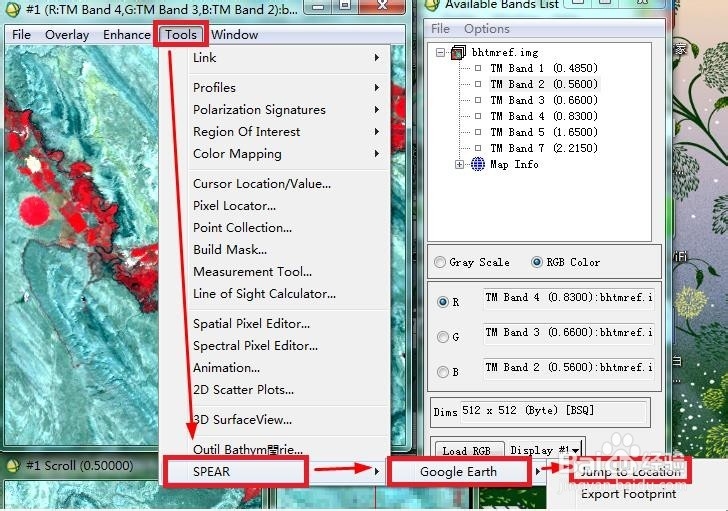
Task: Select the B channel radio button
Action: point(442,372)
